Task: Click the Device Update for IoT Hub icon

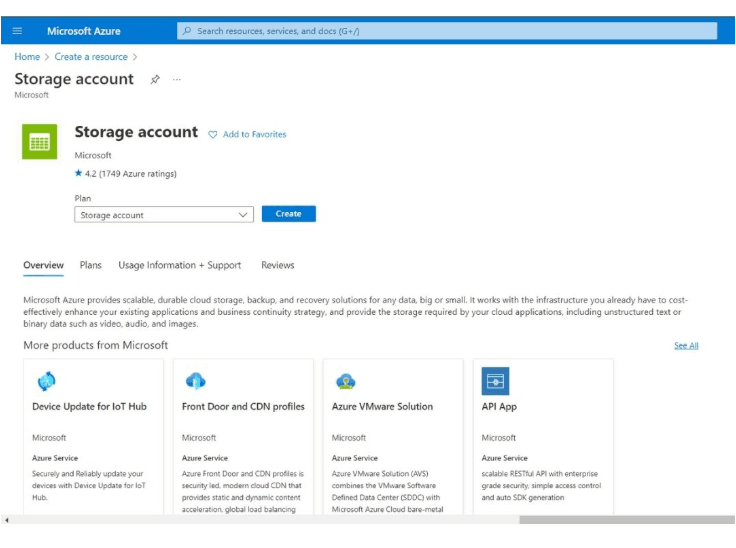Action: tap(46, 381)
